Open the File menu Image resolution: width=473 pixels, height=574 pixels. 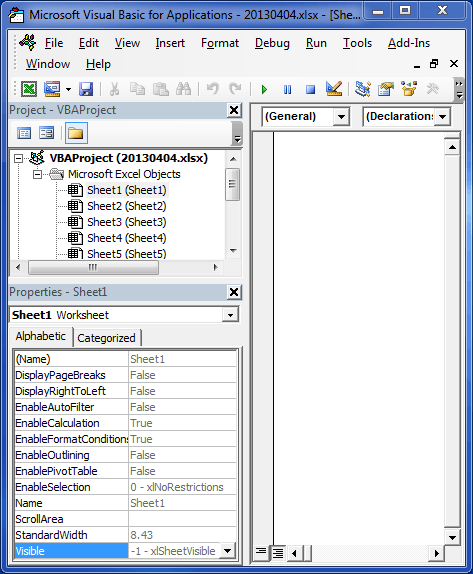pyautogui.click(x=54, y=43)
